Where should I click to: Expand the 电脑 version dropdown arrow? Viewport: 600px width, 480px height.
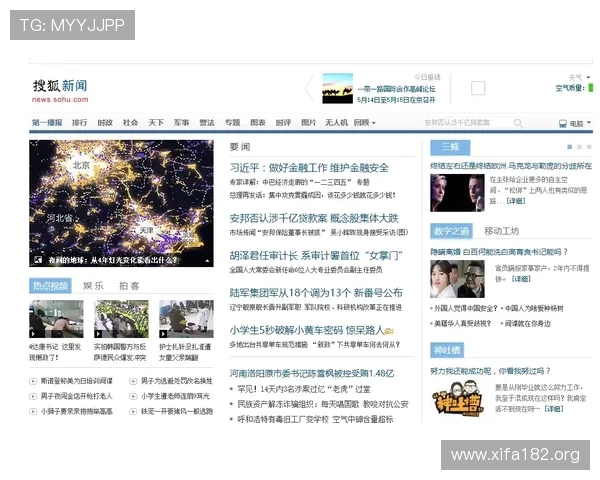click(x=589, y=122)
